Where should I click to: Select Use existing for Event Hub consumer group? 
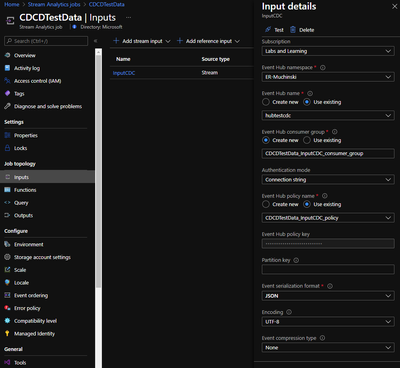click(307, 140)
